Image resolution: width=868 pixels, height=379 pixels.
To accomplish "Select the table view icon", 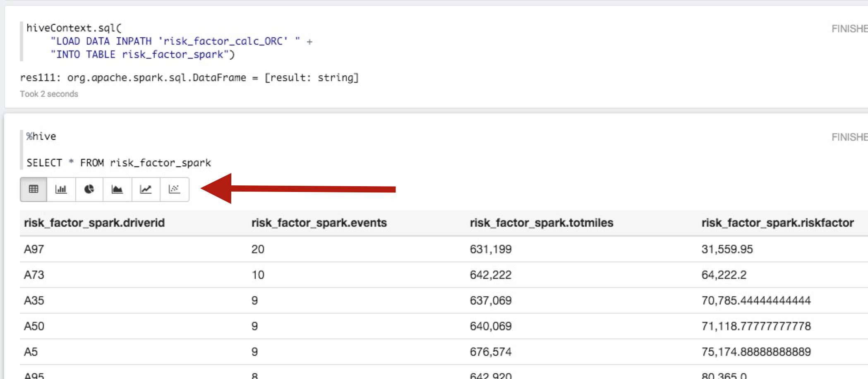I will tap(34, 189).
